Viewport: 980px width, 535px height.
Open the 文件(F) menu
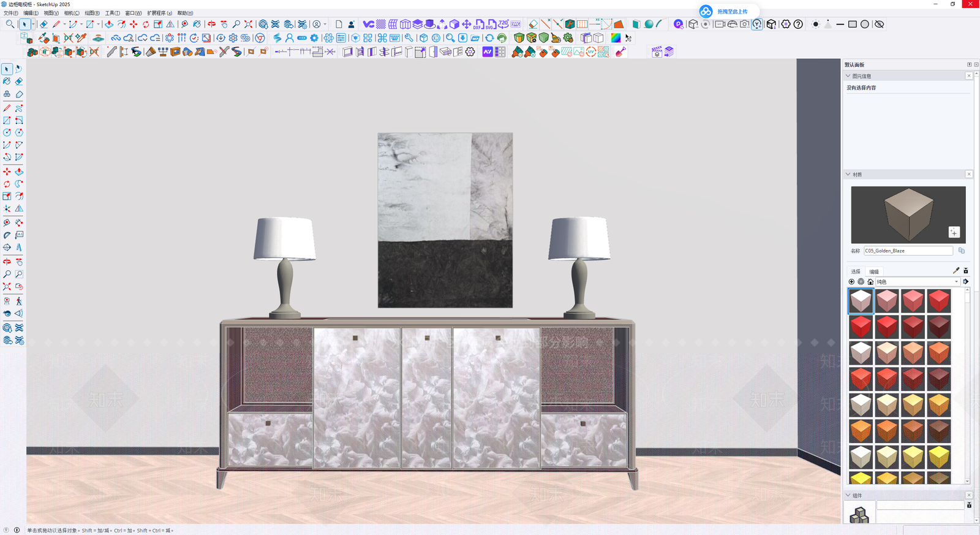click(x=11, y=13)
